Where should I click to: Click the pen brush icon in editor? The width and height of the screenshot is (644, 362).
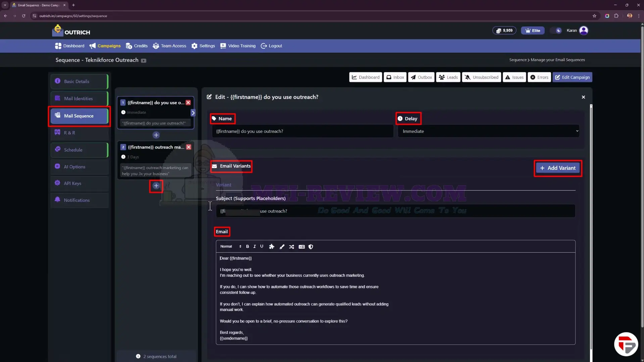pyautogui.click(x=282, y=247)
